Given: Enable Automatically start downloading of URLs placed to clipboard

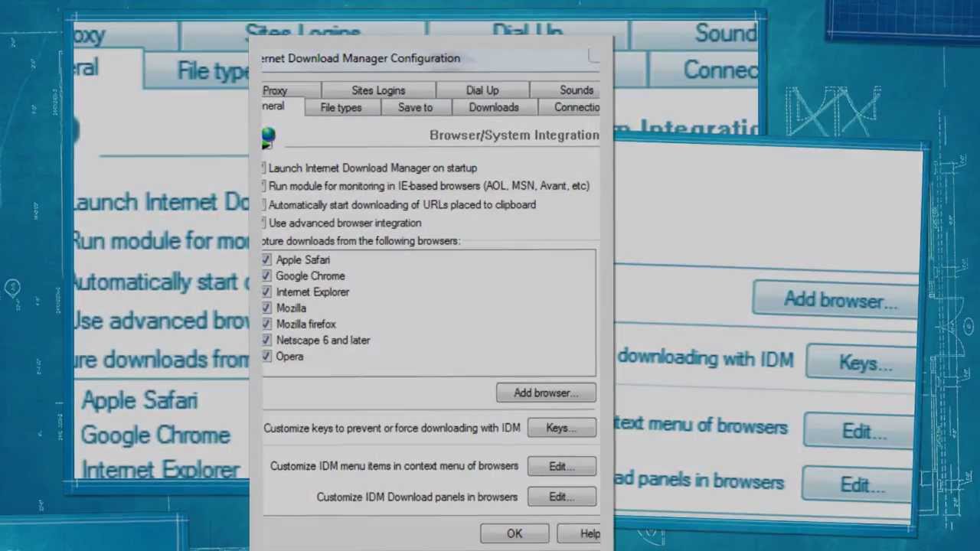Looking at the screenshot, I should tap(263, 204).
